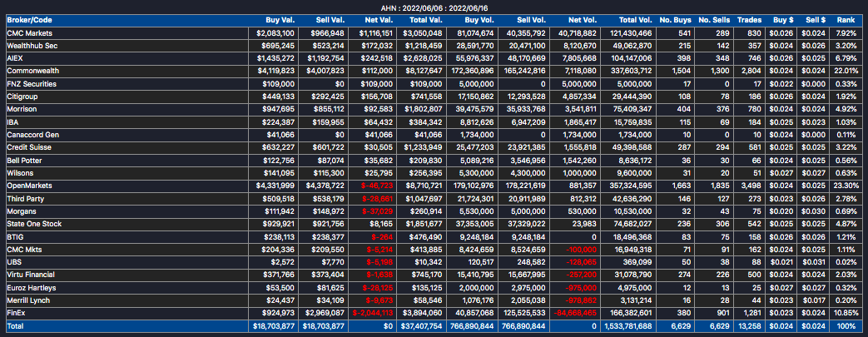The width and height of the screenshot is (868, 337).
Task: Select the Morgans broker name
Action: click(21, 211)
